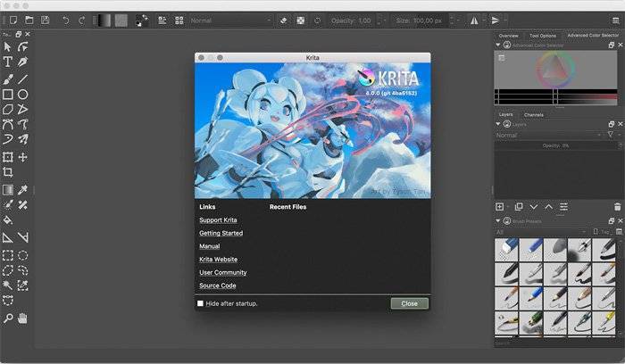625x364 pixels.
Task: Activate the Freehand Brush tool
Action: [x=7, y=79]
